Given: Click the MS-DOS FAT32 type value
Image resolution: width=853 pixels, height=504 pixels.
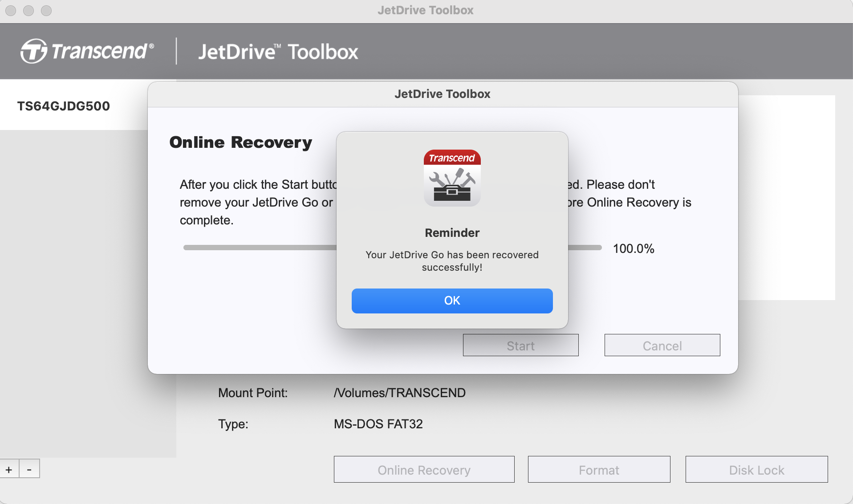Looking at the screenshot, I should tap(378, 424).
